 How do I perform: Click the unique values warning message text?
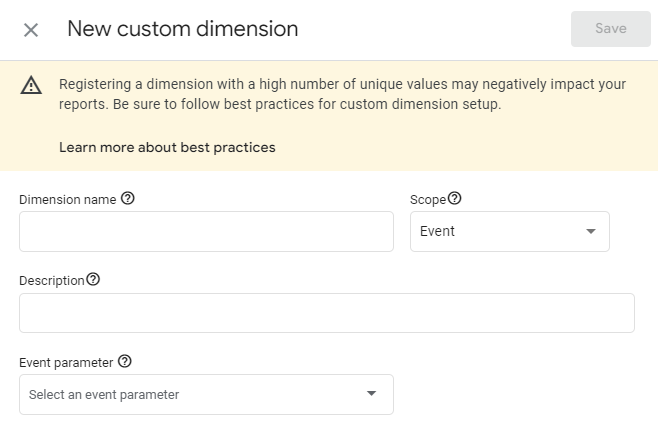click(342, 94)
